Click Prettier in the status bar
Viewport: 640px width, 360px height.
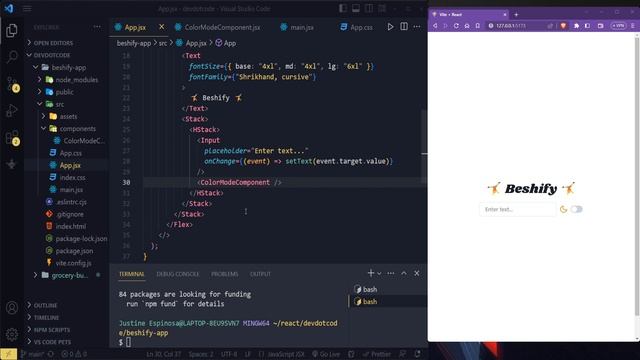(376, 354)
